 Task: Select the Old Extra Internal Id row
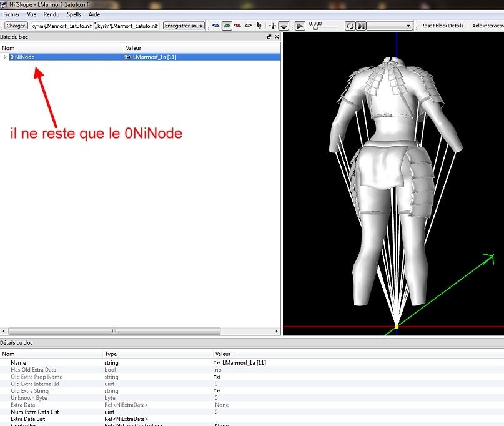252,384
